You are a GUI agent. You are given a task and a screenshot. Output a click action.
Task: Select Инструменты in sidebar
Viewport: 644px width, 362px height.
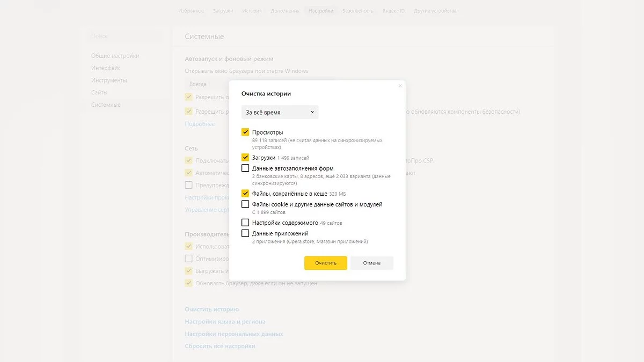click(109, 80)
